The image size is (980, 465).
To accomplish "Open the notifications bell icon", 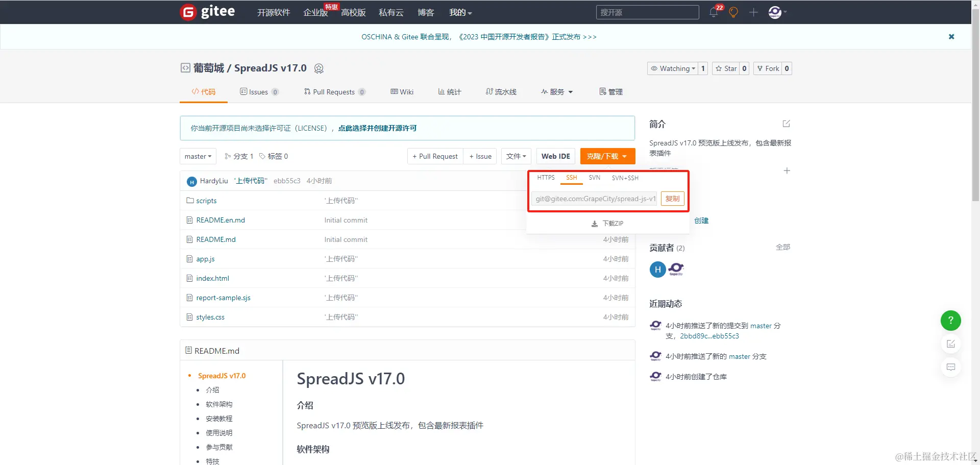I will pos(714,12).
